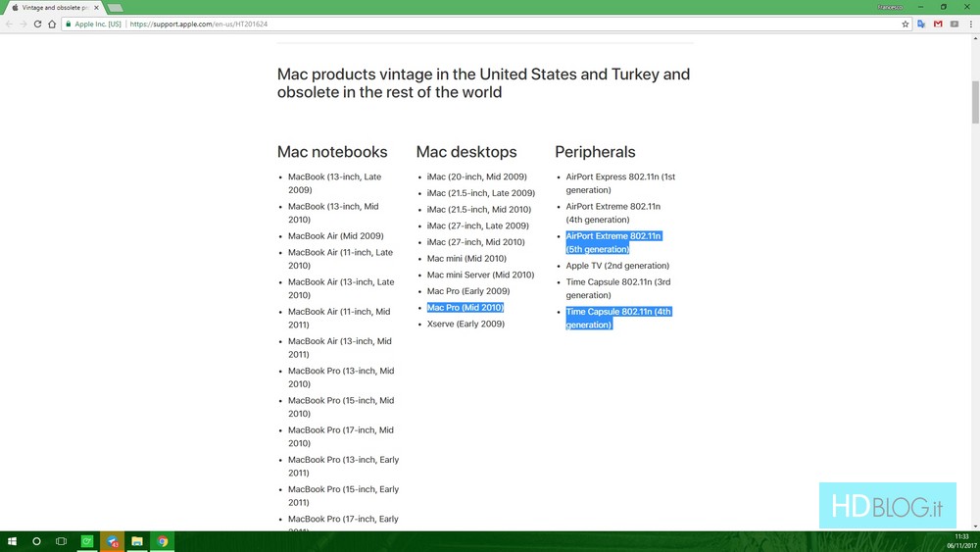Click 'iMac (21.5-inch, Mid 2010)' list item

[479, 209]
